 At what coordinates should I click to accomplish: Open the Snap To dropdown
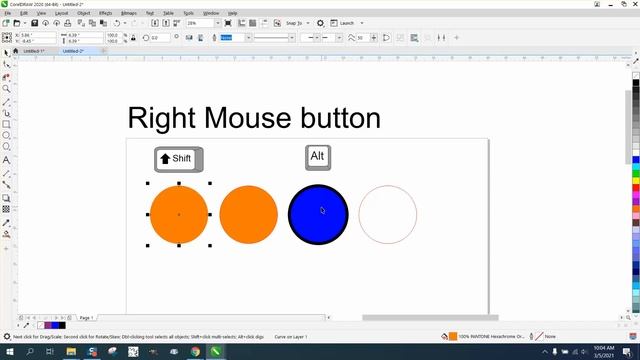coord(308,23)
